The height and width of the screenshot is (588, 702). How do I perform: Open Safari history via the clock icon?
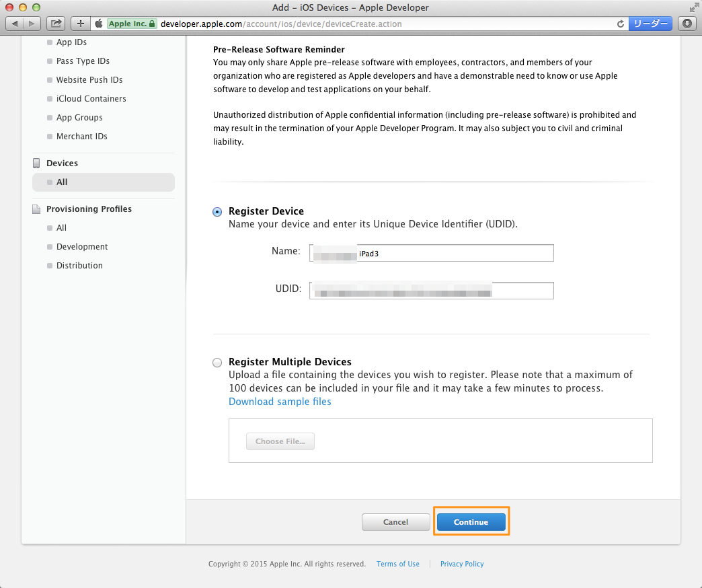click(687, 23)
